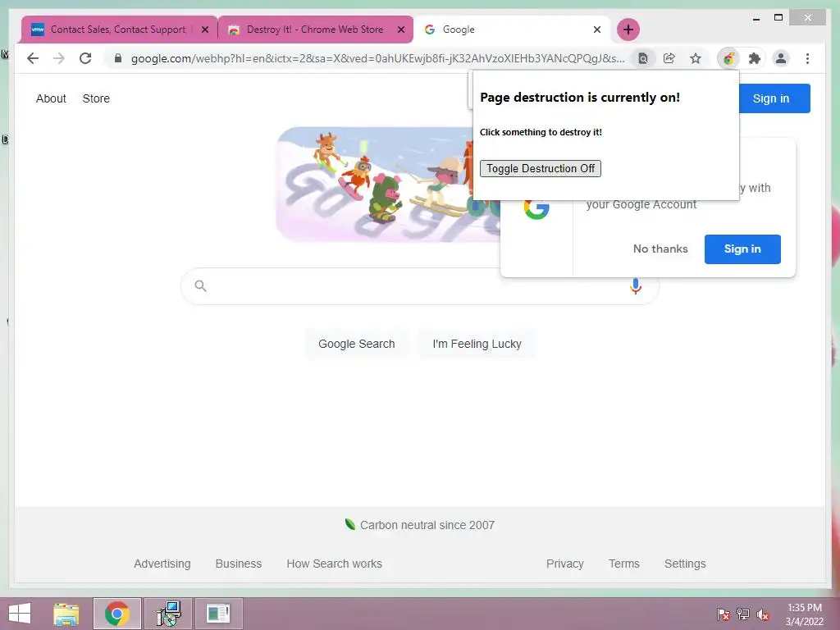This screenshot has width=840, height=630.
Task: Open the Privacy footer link
Action: tap(564, 564)
